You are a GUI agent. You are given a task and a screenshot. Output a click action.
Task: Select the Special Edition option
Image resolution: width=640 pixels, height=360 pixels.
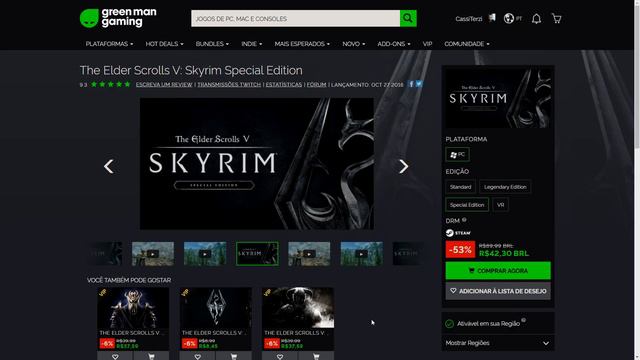click(467, 205)
